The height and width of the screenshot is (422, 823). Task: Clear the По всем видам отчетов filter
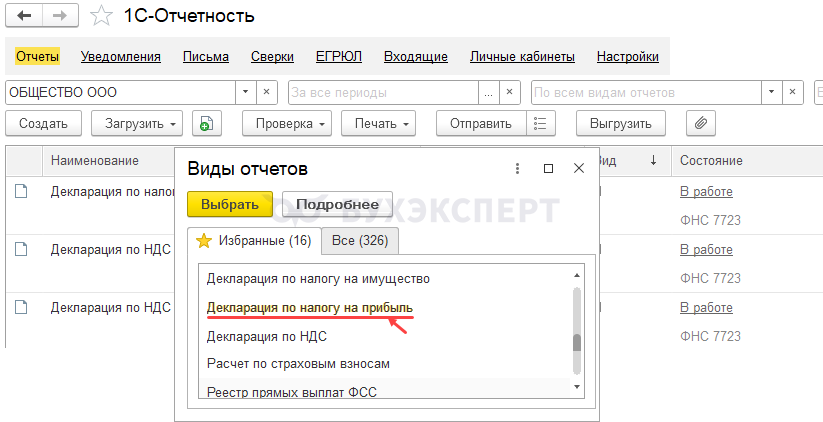(793, 92)
